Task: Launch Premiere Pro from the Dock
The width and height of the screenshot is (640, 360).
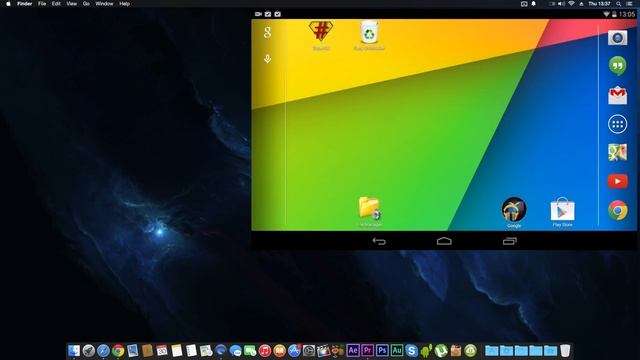Action: 367,350
